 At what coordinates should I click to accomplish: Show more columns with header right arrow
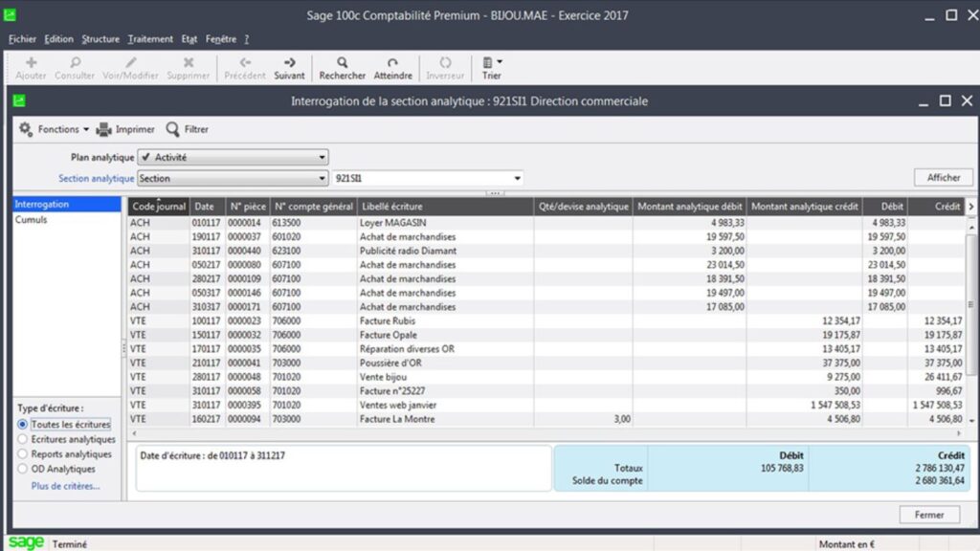[x=970, y=207]
